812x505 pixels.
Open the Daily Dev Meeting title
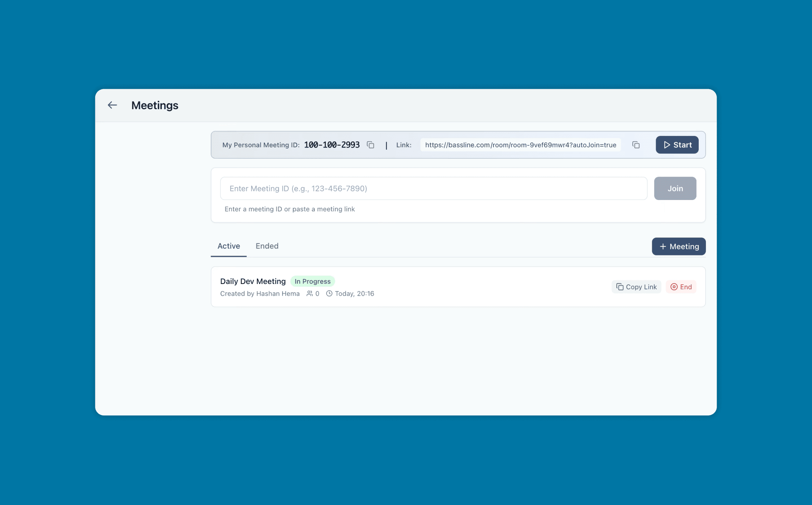point(253,281)
